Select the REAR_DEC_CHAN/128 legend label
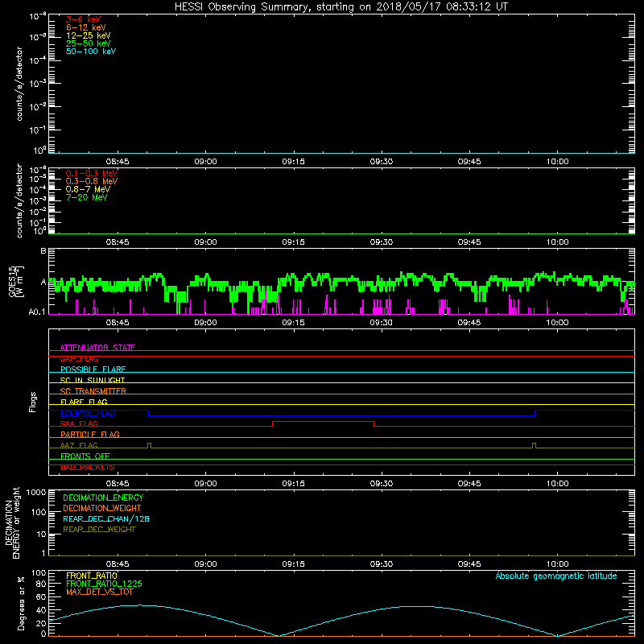This screenshot has height=644, width=644. (x=106, y=519)
